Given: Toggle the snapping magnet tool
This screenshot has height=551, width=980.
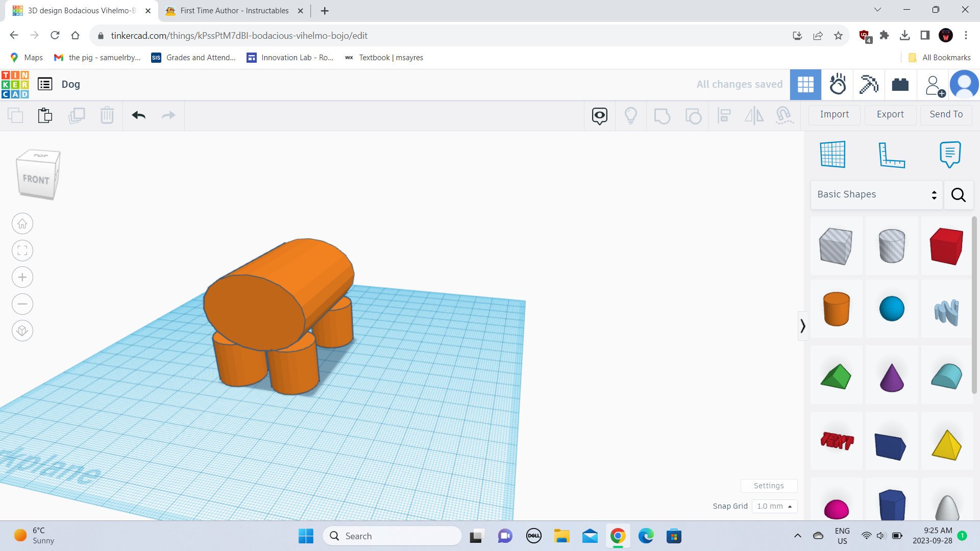Looking at the screenshot, I should (x=785, y=116).
